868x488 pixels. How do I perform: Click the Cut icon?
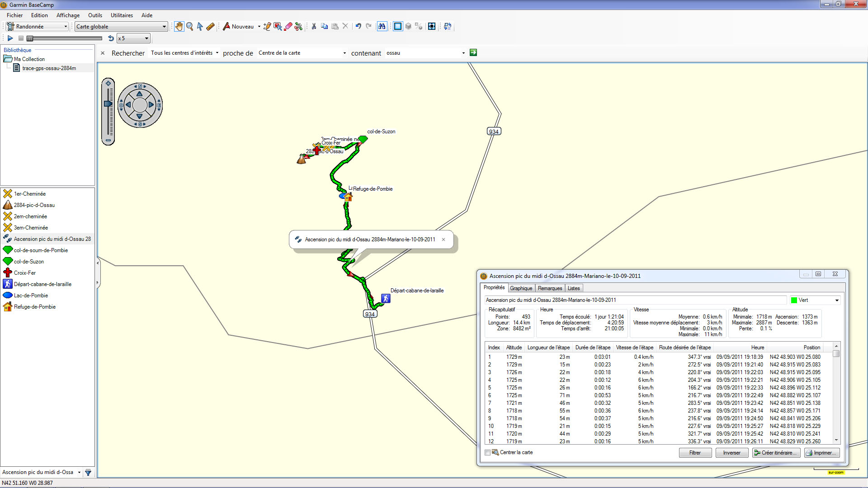pyautogui.click(x=314, y=26)
